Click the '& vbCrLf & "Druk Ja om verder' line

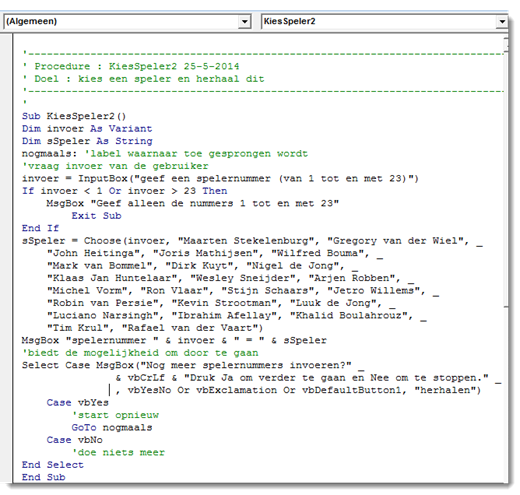click(308, 378)
